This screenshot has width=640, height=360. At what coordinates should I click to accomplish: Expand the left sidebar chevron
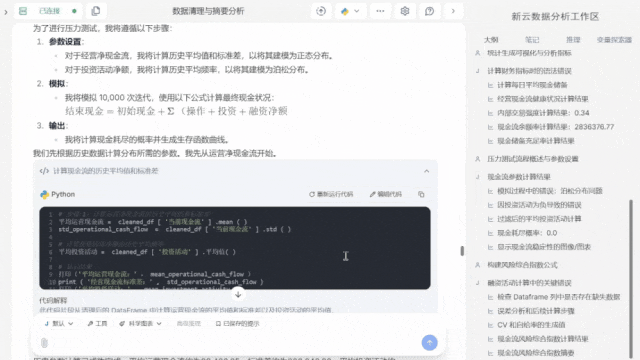(6, 12)
